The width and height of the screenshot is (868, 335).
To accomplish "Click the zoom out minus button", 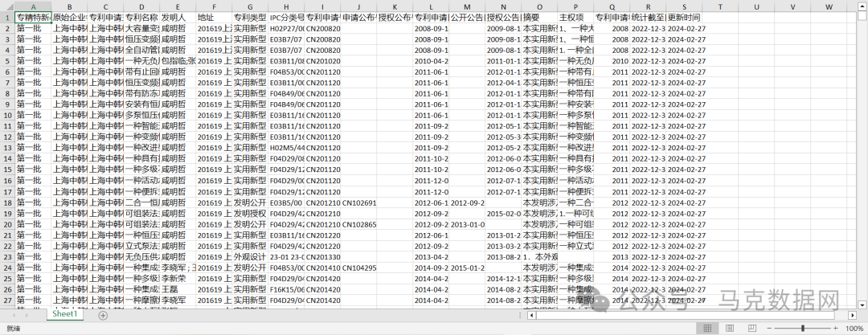I will 769,329.
